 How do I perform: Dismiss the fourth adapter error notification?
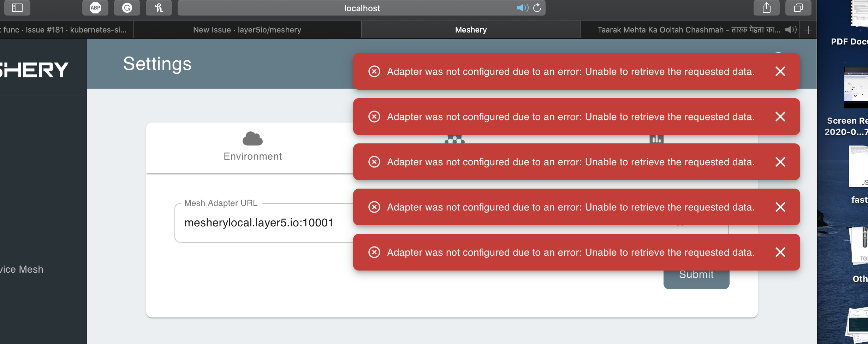(780, 207)
